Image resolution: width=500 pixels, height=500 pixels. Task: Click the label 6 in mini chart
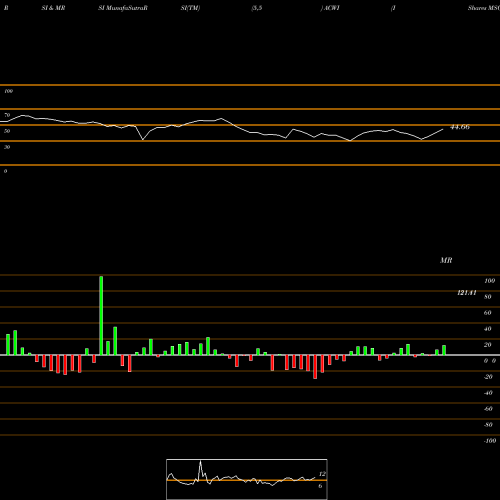[320, 486]
